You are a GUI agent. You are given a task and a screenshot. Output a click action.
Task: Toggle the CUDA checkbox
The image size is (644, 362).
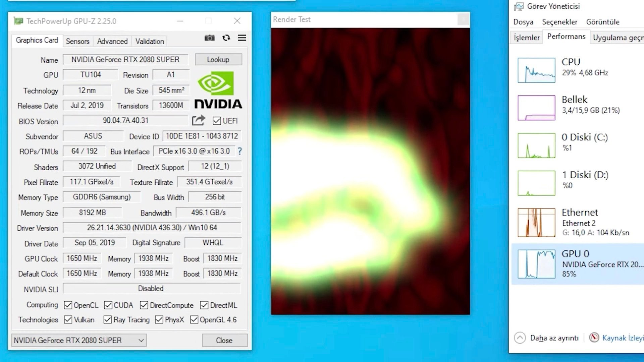(x=108, y=305)
